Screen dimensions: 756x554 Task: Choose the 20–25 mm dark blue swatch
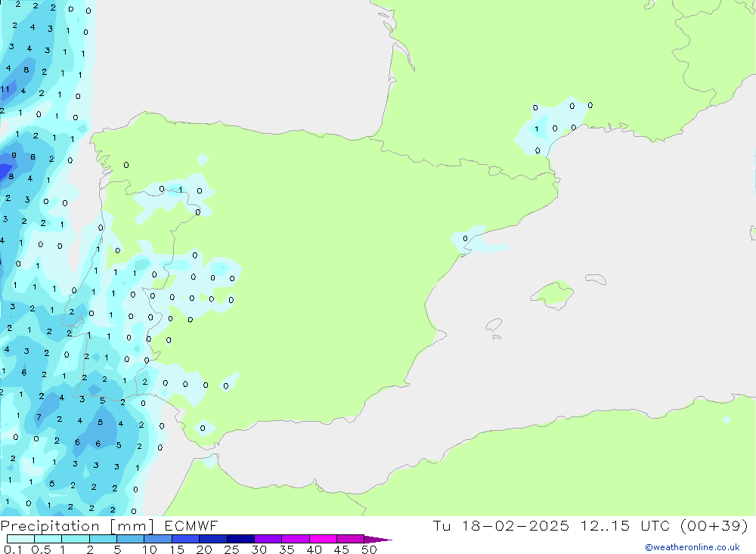click(213, 539)
